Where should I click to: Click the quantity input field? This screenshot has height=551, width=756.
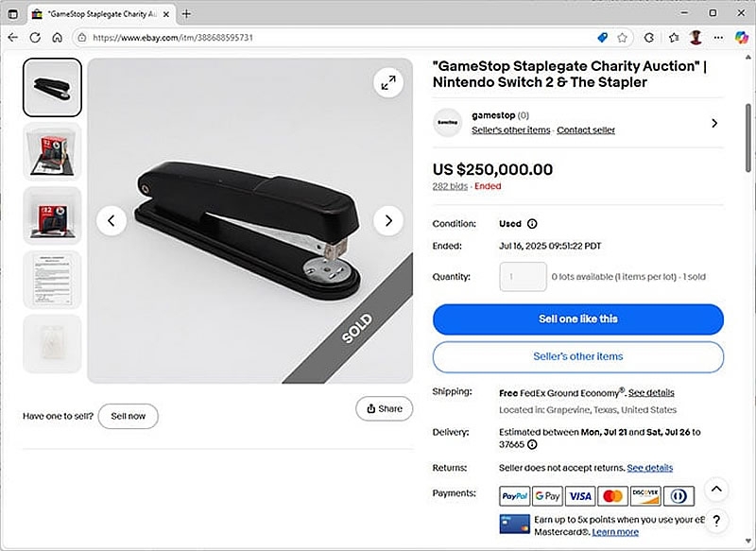(523, 276)
